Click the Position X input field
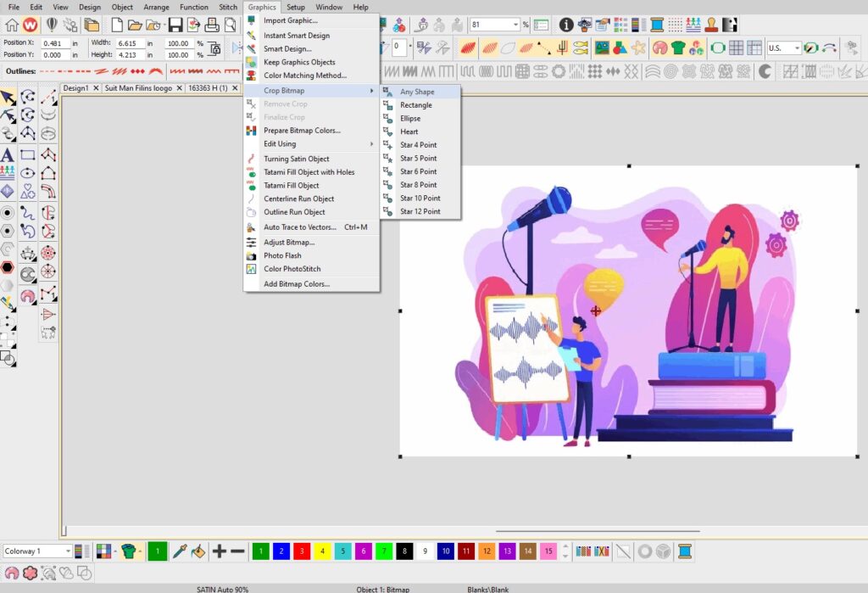Screen dimensions: 868x593 pyautogui.click(x=55, y=43)
